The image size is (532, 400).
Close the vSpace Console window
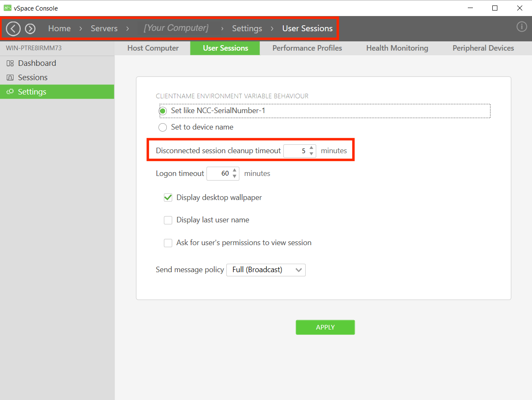point(520,8)
